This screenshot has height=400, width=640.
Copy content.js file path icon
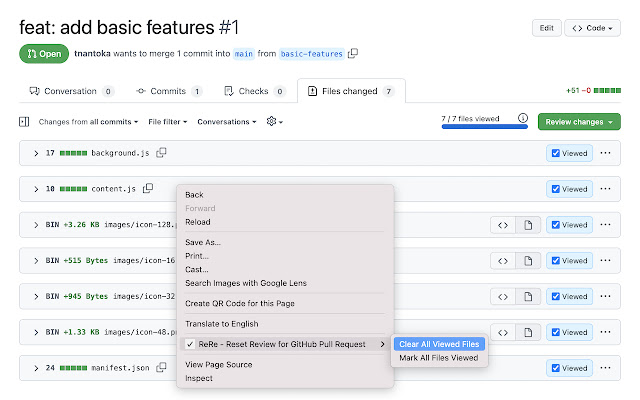[148, 188]
